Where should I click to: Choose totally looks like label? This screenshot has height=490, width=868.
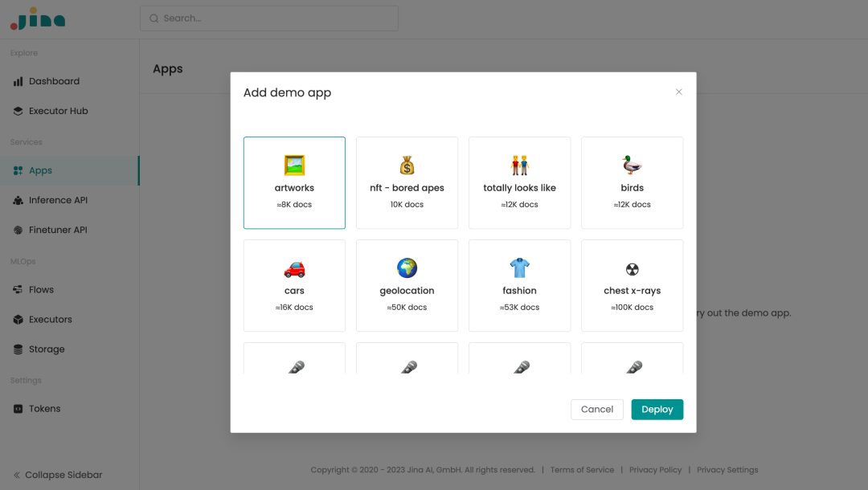[x=520, y=188]
